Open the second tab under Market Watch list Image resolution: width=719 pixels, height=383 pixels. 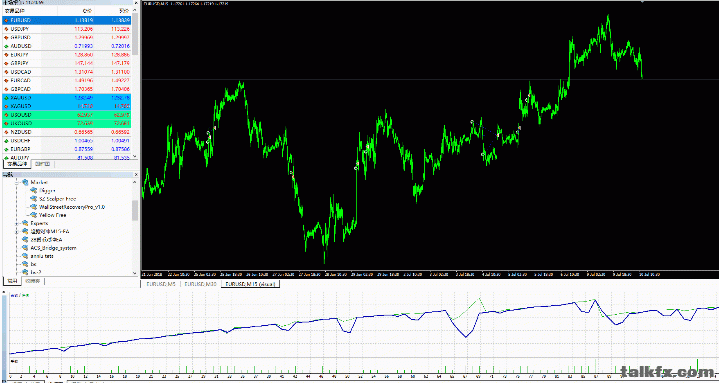(44, 164)
